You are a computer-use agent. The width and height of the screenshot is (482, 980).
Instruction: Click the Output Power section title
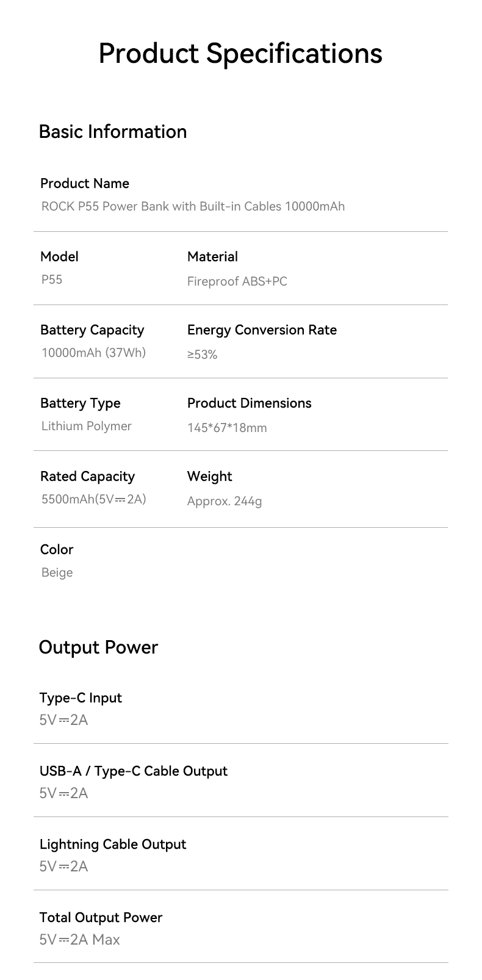pos(98,647)
